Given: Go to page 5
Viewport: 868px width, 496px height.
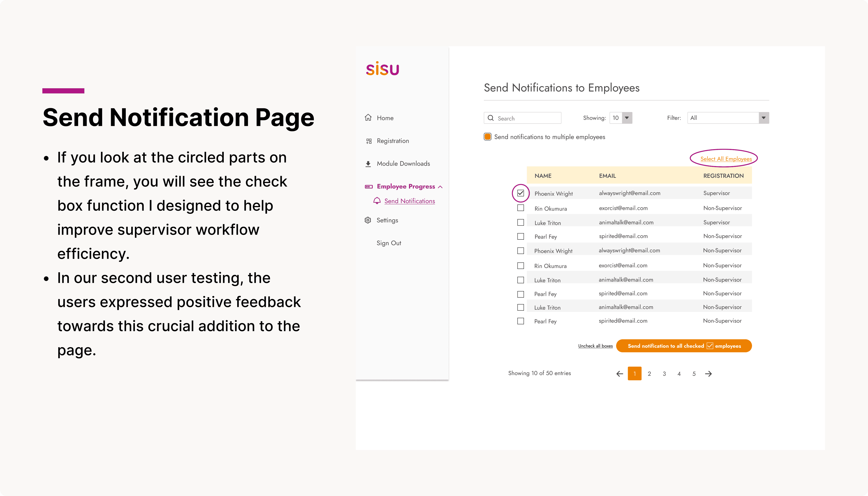Looking at the screenshot, I should 694,374.
